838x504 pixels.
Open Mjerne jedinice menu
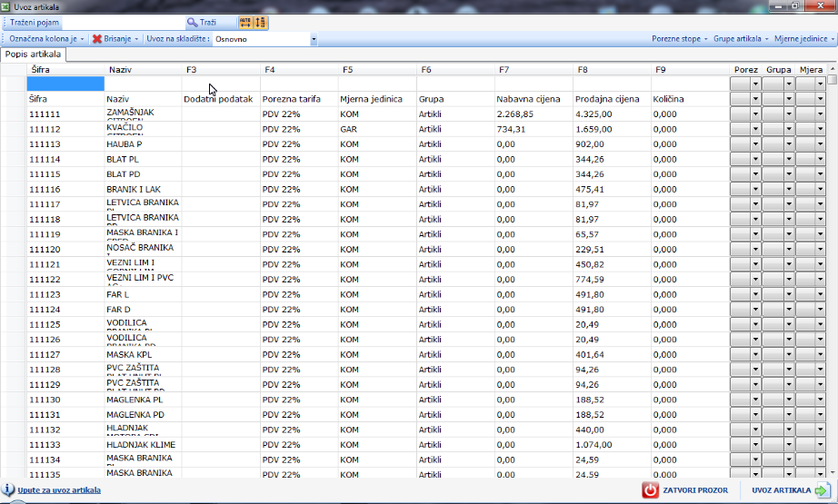coord(803,39)
